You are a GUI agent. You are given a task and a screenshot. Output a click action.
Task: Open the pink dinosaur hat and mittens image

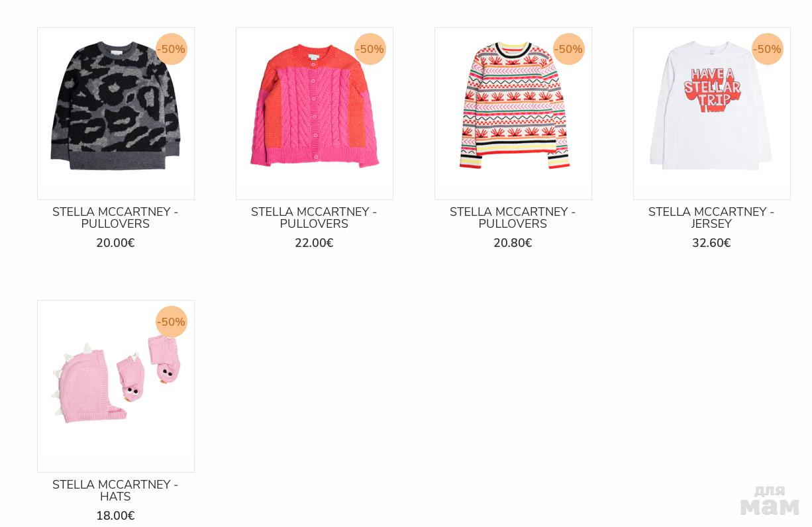tap(116, 386)
